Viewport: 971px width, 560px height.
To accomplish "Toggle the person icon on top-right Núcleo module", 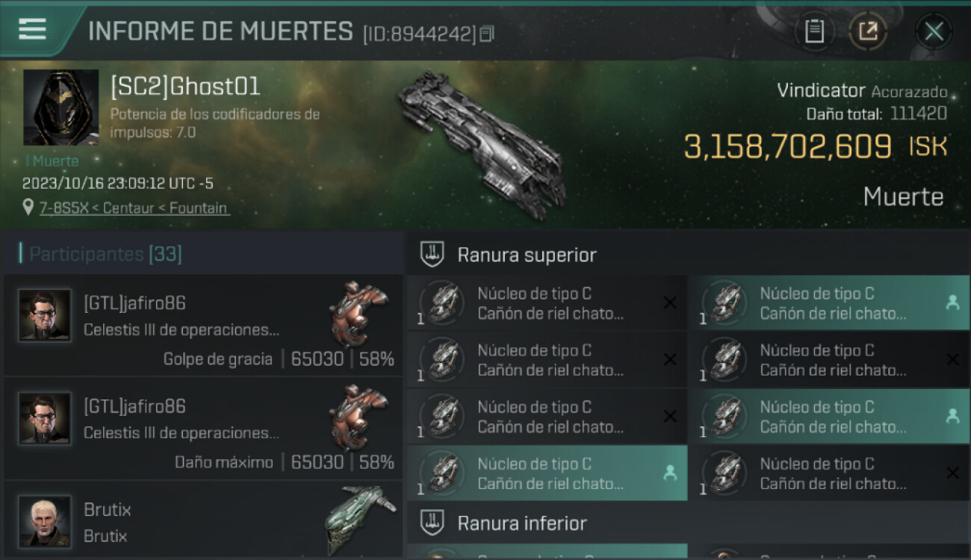I will point(952,302).
